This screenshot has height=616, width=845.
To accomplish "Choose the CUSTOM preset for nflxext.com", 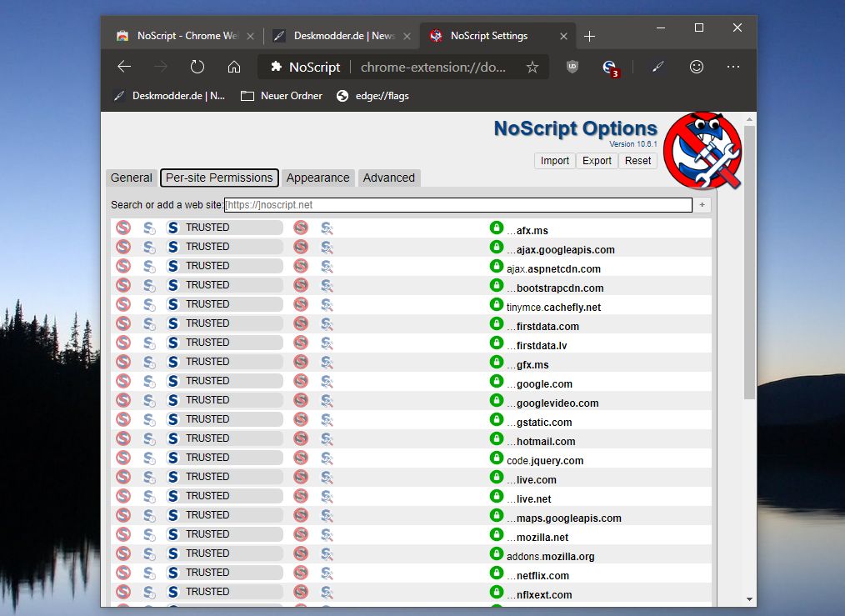I will tap(327, 592).
